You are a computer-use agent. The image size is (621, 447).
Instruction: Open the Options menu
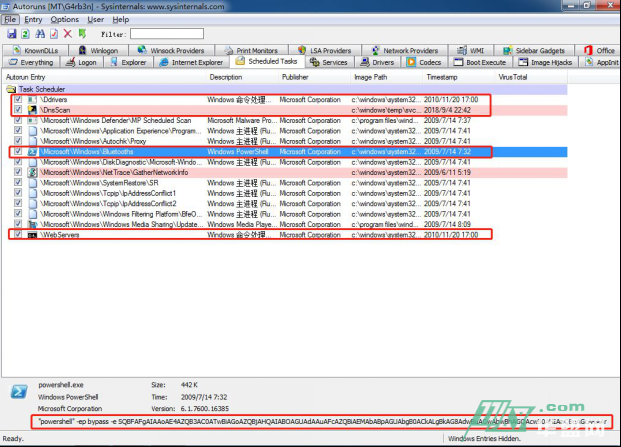(x=64, y=19)
